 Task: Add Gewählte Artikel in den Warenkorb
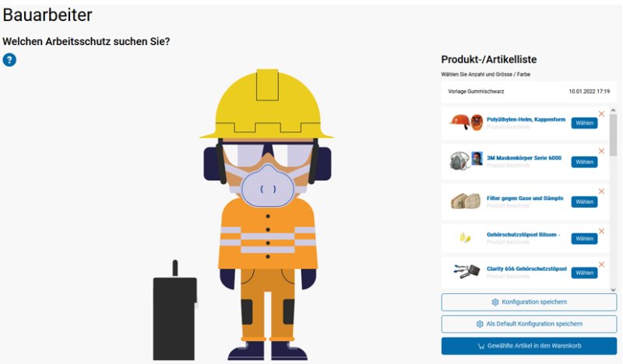529,346
